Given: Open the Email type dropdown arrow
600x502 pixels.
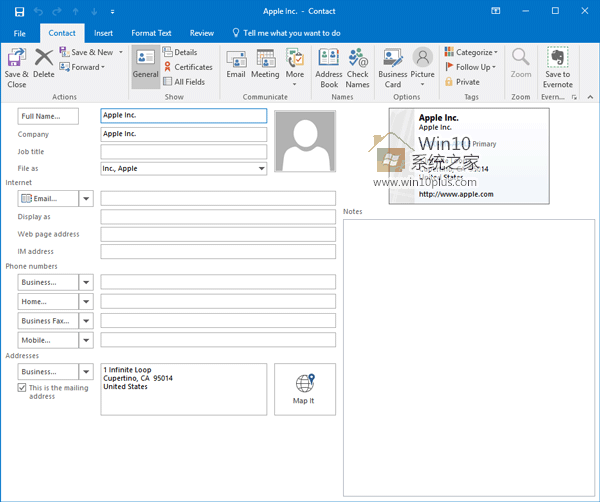Looking at the screenshot, I should 86,199.
